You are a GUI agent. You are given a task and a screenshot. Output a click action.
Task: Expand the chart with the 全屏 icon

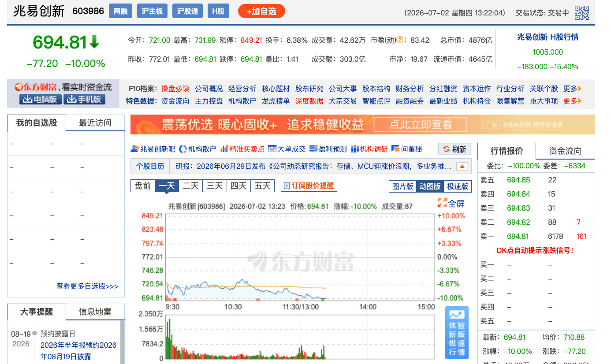(451, 203)
